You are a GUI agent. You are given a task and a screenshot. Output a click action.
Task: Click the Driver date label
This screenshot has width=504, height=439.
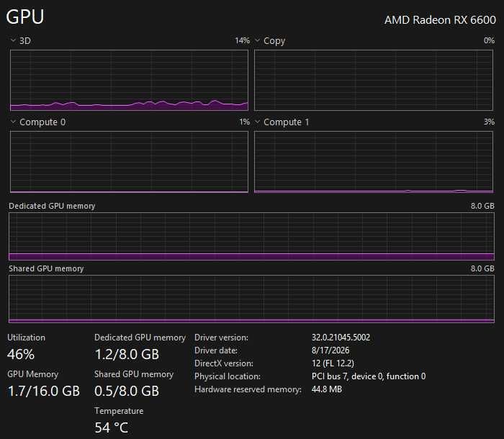pyautogui.click(x=216, y=350)
